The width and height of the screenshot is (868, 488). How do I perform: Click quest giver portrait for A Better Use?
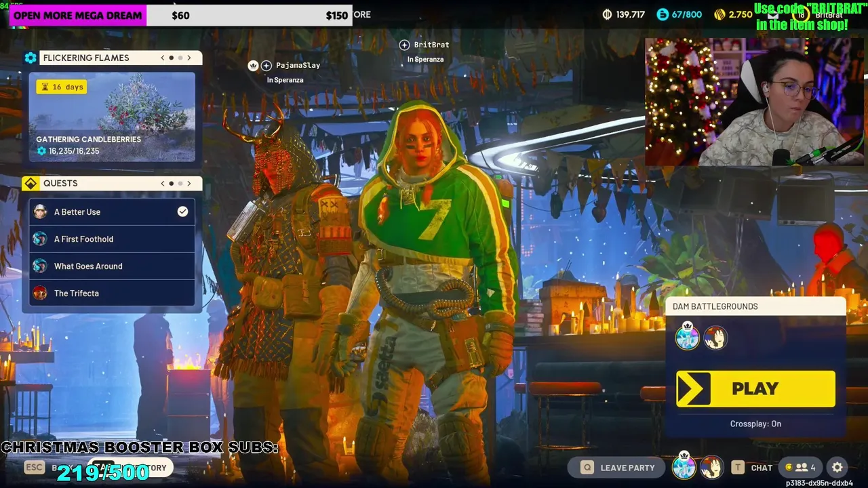40,211
